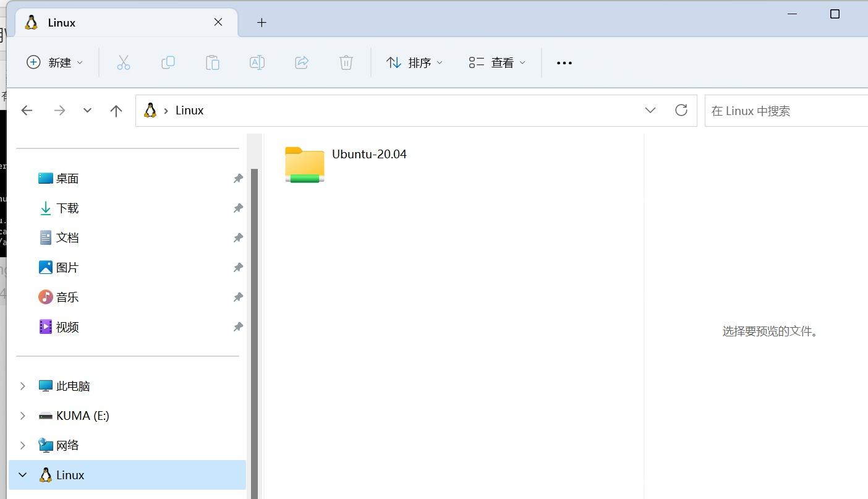Add a new tab with plus button
868x499 pixels.
262,22
